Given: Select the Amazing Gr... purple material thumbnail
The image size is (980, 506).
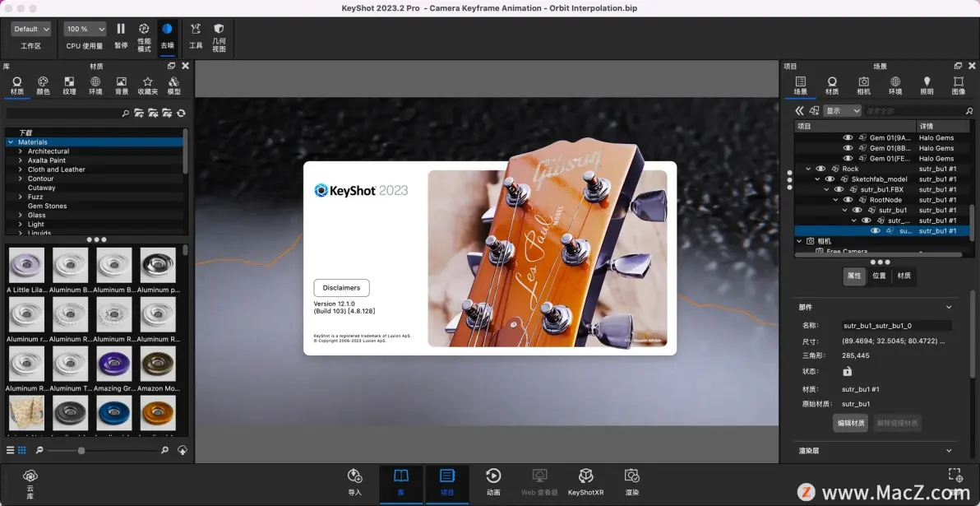Looking at the screenshot, I should pos(114,364).
